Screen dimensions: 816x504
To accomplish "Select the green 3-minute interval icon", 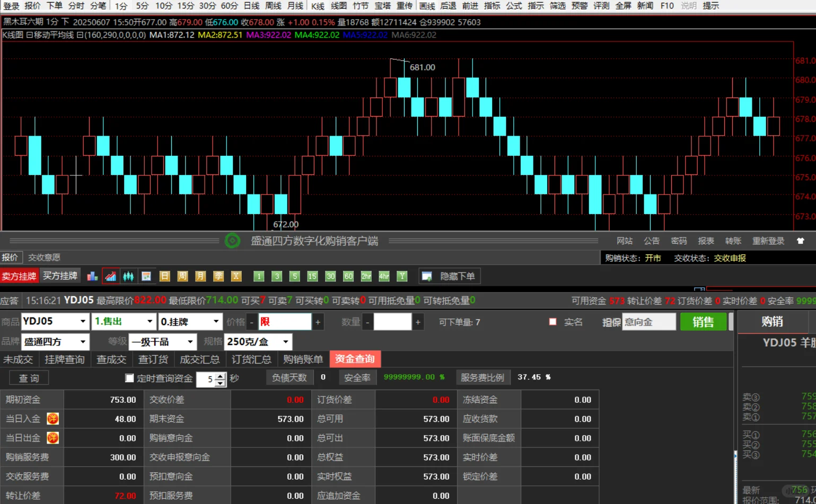I will pyautogui.click(x=277, y=276).
